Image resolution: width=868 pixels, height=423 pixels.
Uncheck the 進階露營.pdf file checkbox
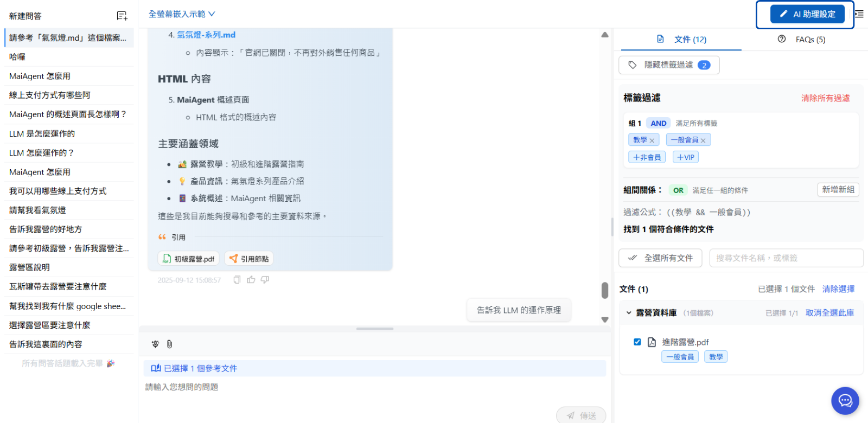pos(637,342)
